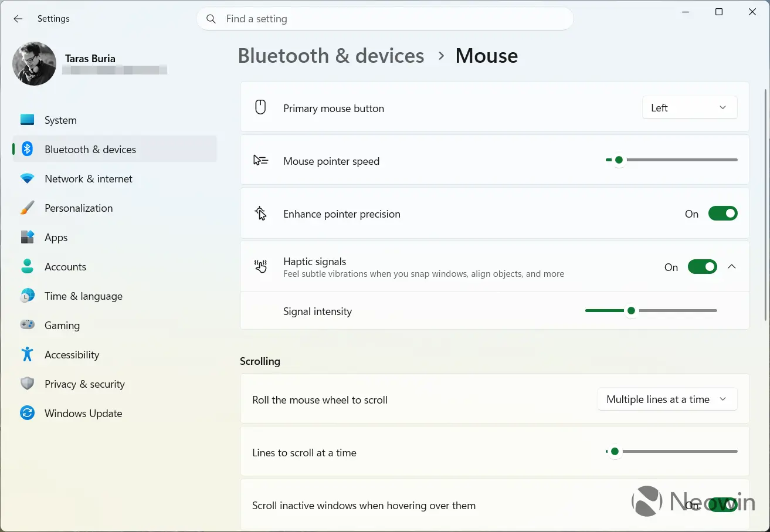
Task: Navigate back to Bluetooth & devices breadcrumb
Action: [331, 56]
